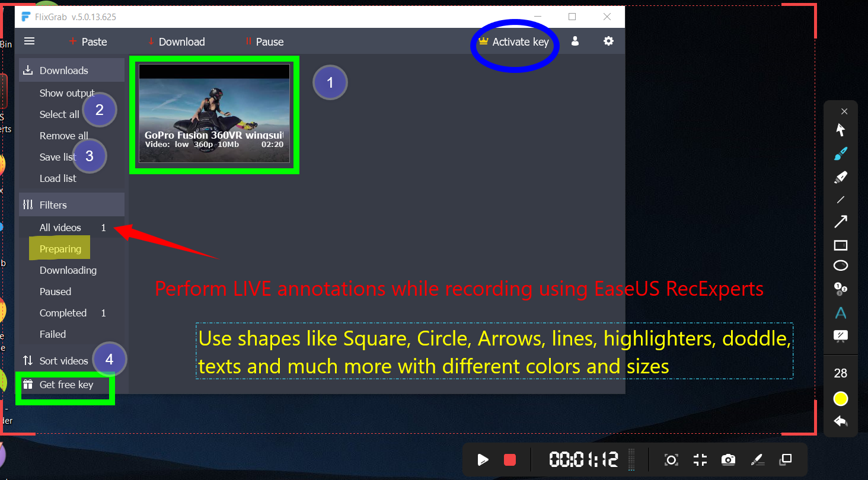
Task: Pick the ellipse shape tool
Action: click(840, 265)
